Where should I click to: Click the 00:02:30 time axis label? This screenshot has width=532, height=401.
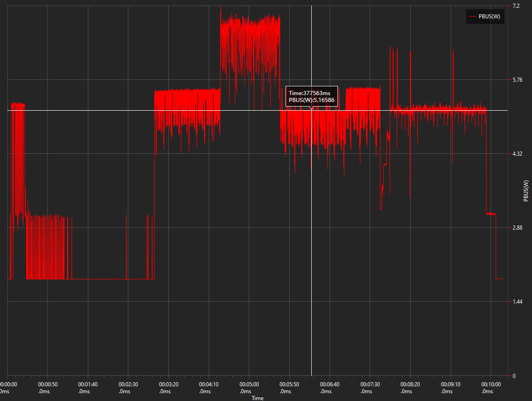click(128, 384)
